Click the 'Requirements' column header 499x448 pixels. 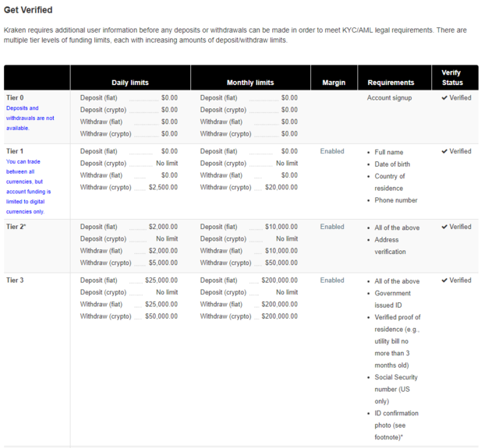[x=391, y=83]
